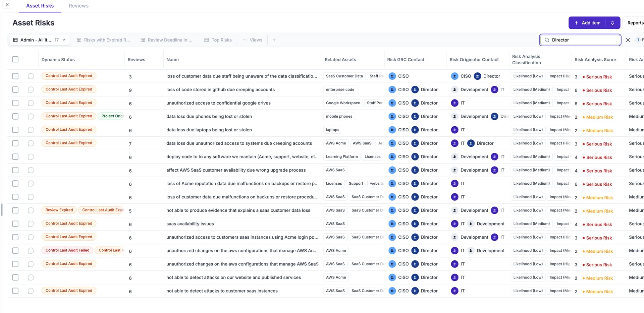Image resolution: width=644 pixels, height=313 pixels.
Task: Check the box for github creeping accounts row
Action: [x=15, y=89]
